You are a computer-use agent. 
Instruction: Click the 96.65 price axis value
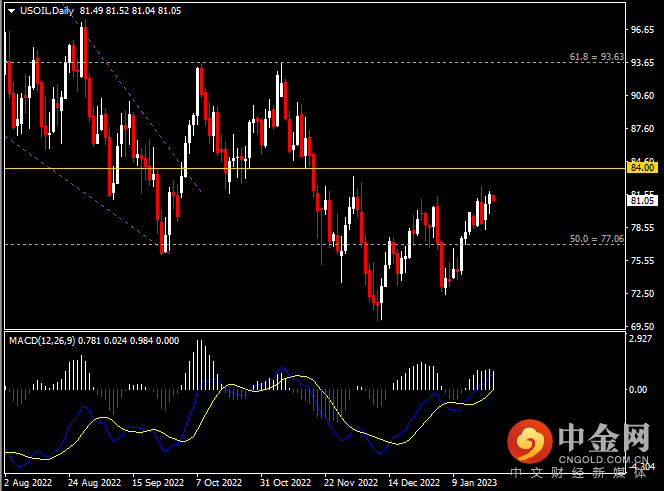pos(642,29)
